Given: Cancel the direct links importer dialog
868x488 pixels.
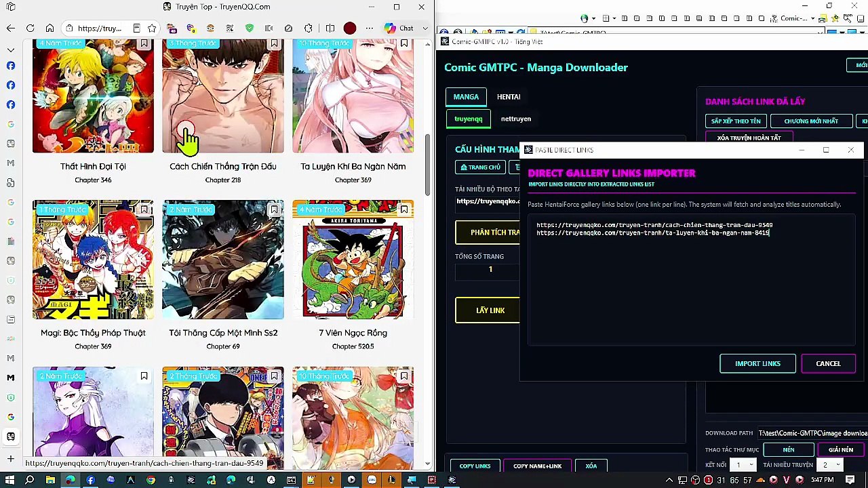Looking at the screenshot, I should click(828, 364).
